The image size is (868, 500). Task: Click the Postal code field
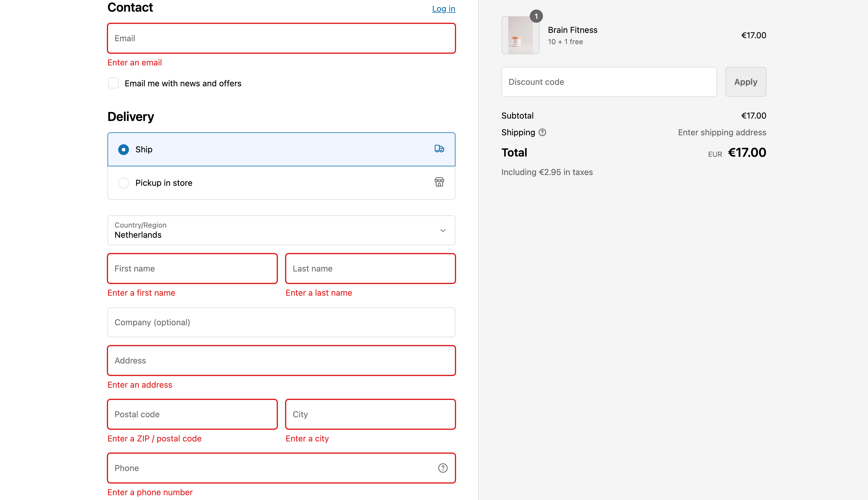point(192,414)
